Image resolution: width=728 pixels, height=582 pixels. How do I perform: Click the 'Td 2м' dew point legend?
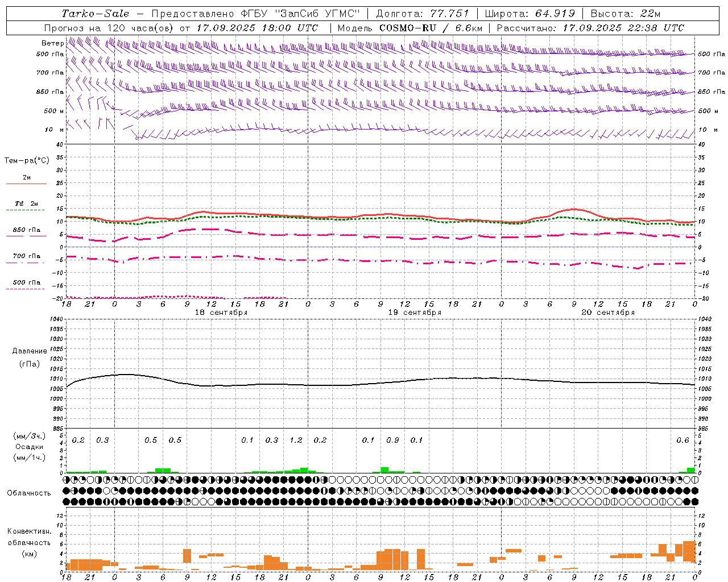pos(27,203)
